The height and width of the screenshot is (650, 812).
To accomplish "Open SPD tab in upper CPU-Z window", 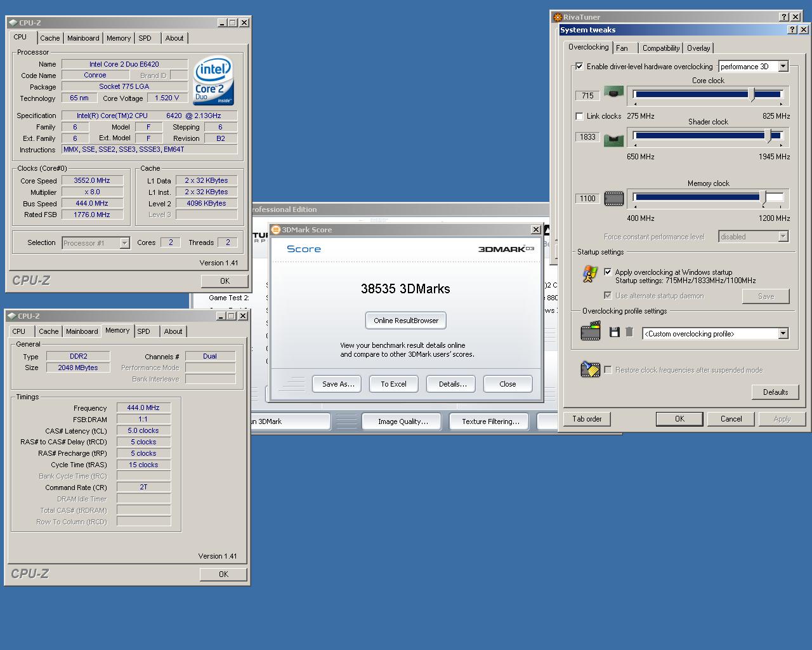I will pyautogui.click(x=145, y=38).
